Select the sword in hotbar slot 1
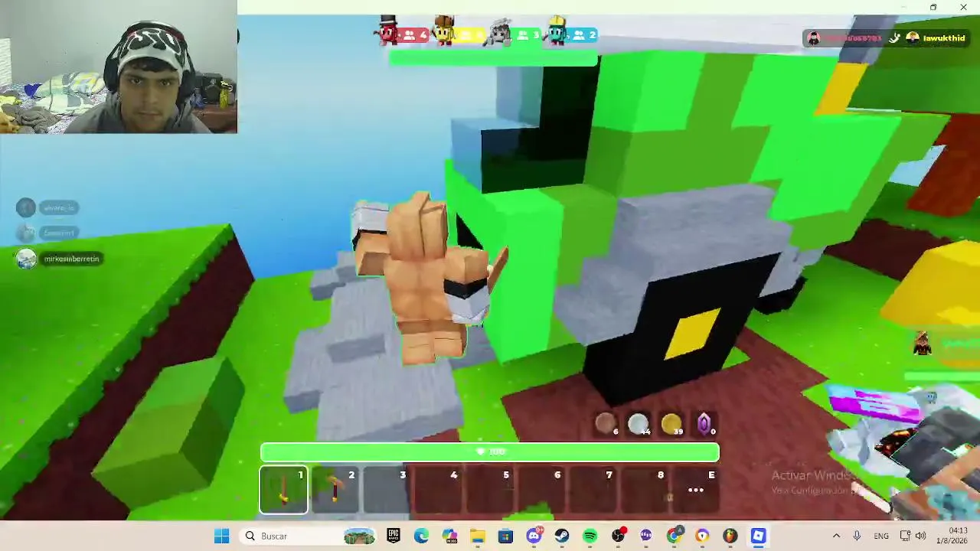The width and height of the screenshot is (980, 551). (x=284, y=490)
